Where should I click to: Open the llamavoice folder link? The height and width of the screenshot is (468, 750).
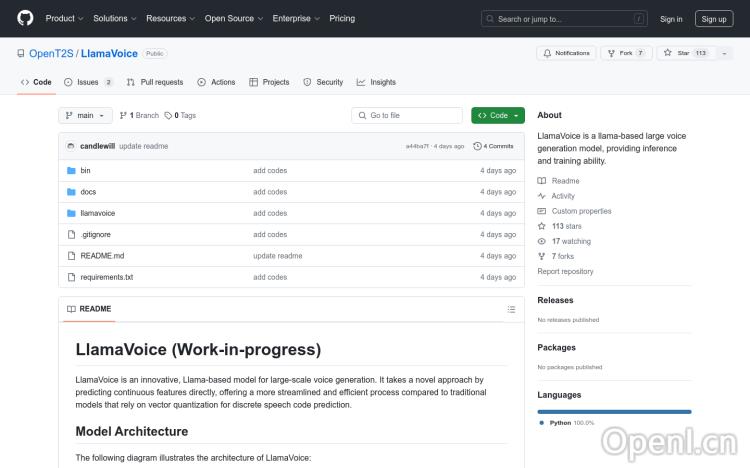[x=98, y=213]
